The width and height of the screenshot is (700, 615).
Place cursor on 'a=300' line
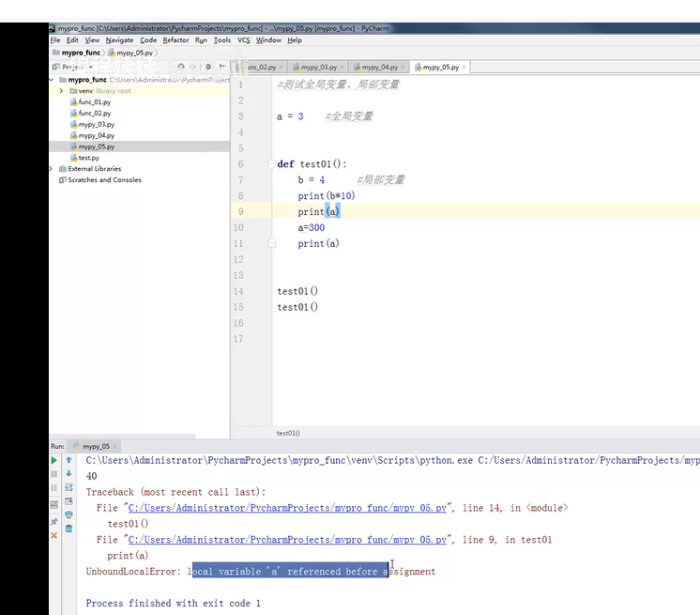coord(312,228)
